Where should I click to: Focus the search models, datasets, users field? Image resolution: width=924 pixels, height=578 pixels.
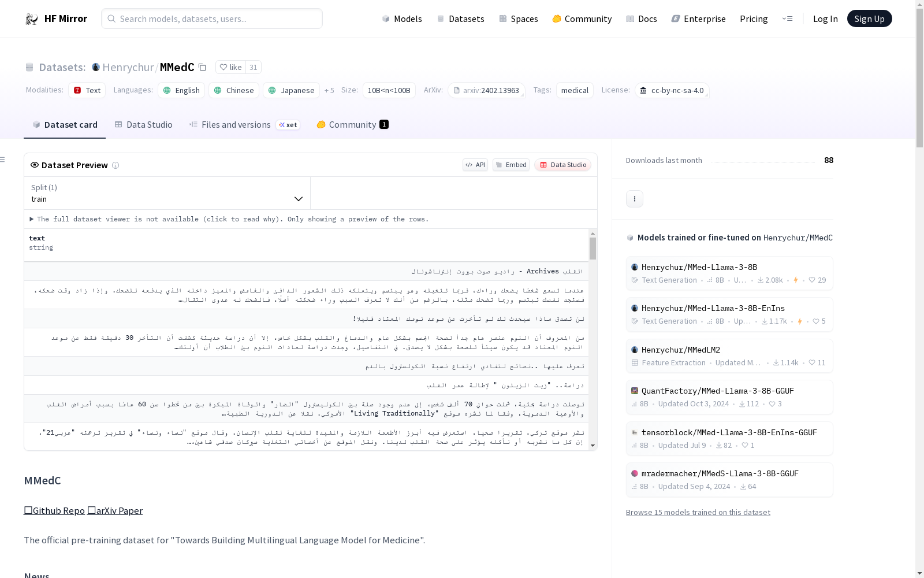pos(212,18)
